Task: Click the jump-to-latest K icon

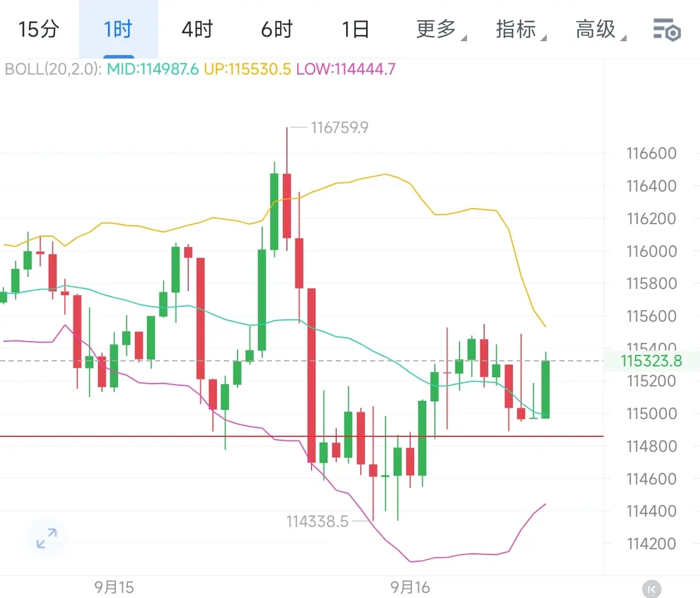Action: pyautogui.click(x=651, y=589)
